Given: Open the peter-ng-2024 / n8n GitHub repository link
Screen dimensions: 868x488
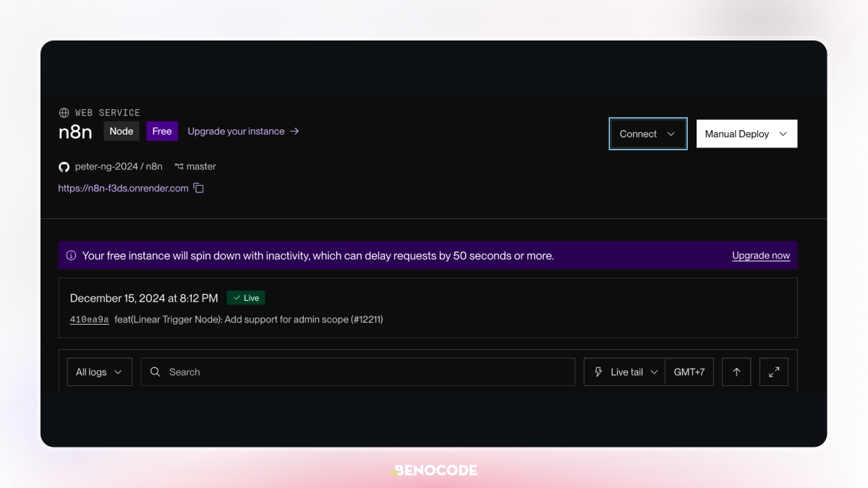Looking at the screenshot, I should tap(119, 166).
